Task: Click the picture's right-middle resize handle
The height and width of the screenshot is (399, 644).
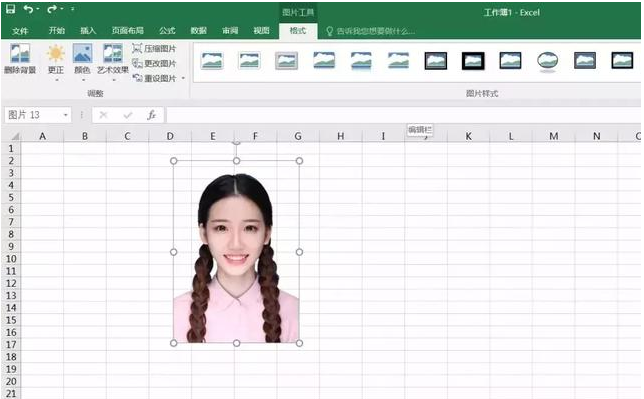Action: (x=299, y=252)
